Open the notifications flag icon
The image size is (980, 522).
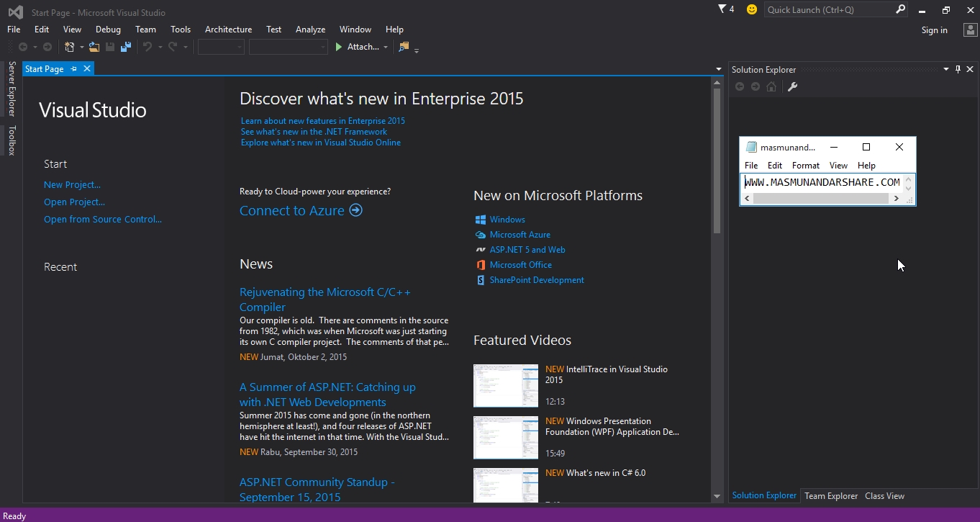[x=722, y=9]
